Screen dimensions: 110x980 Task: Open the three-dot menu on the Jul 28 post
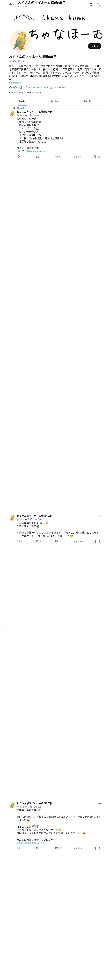[x=99, y=516]
